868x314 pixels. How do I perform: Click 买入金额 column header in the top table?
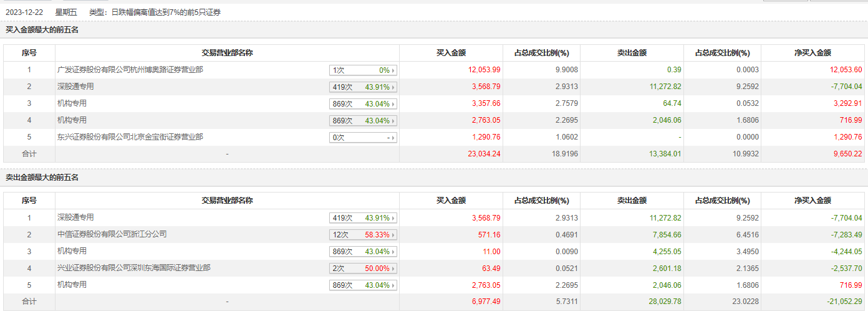pyautogui.click(x=451, y=53)
